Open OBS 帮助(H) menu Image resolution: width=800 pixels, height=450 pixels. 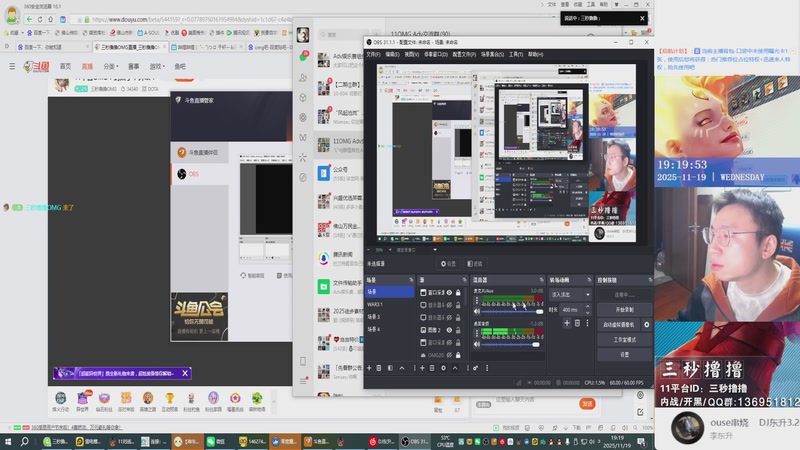point(535,54)
